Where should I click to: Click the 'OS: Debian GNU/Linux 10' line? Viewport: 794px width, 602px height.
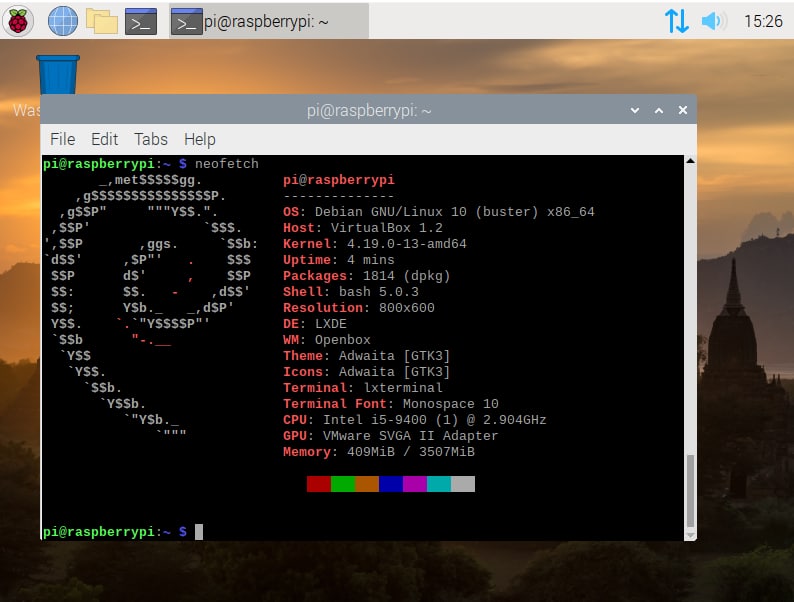[x=439, y=212]
